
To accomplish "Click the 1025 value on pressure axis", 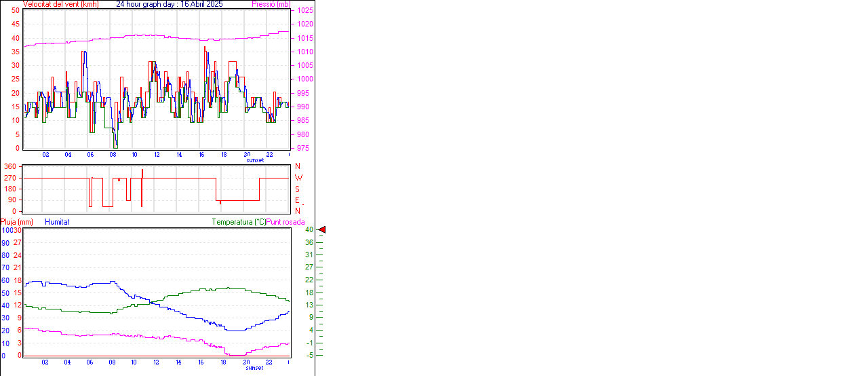I will (304, 11).
